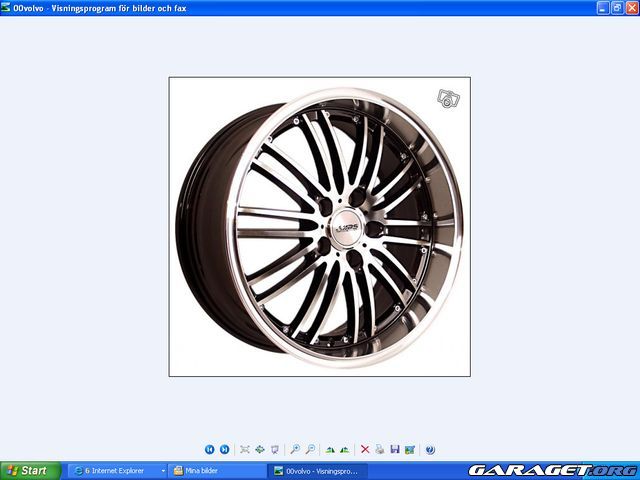Go to the previous image
Image resolution: width=640 pixels, height=480 pixels.
point(209,449)
